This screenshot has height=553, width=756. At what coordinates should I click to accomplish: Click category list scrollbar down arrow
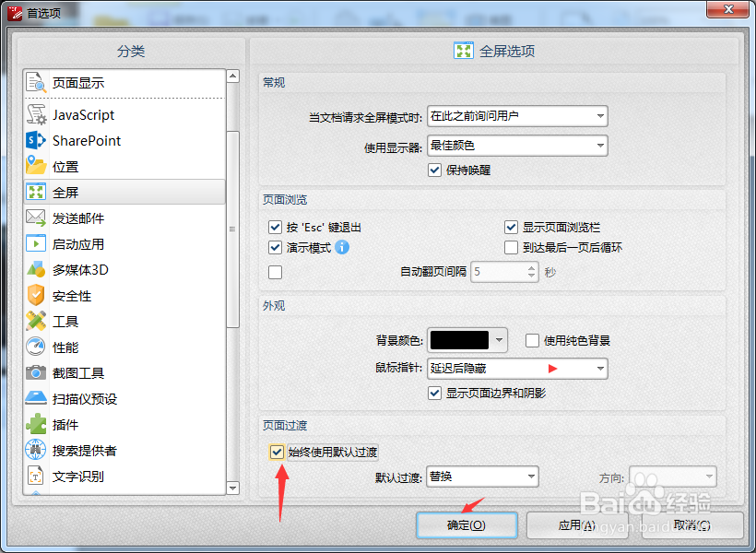click(x=233, y=488)
